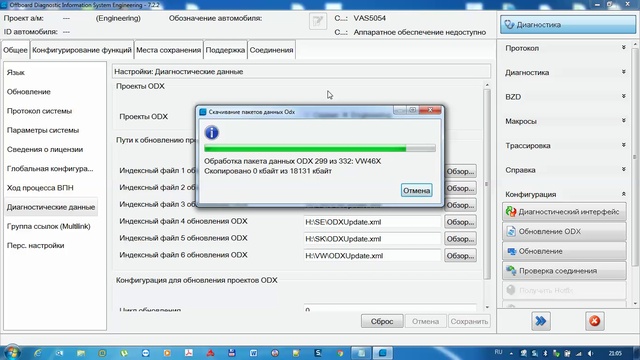Switch to the Общее tab
This screenshot has height=360, width=640.
(15, 50)
